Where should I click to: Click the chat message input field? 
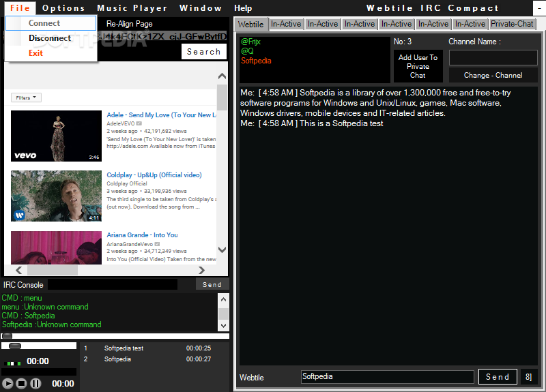tap(387, 377)
